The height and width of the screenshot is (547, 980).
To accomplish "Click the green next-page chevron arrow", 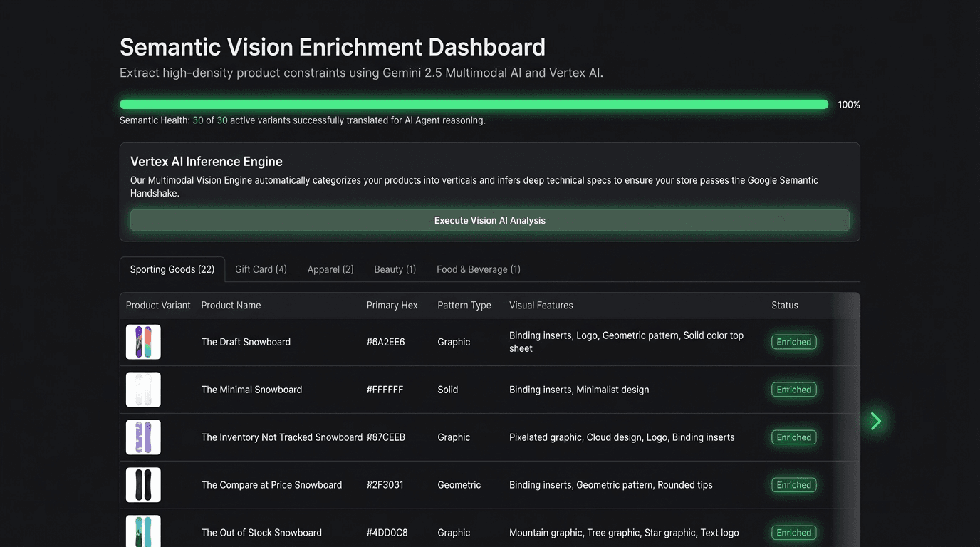I will (x=875, y=421).
